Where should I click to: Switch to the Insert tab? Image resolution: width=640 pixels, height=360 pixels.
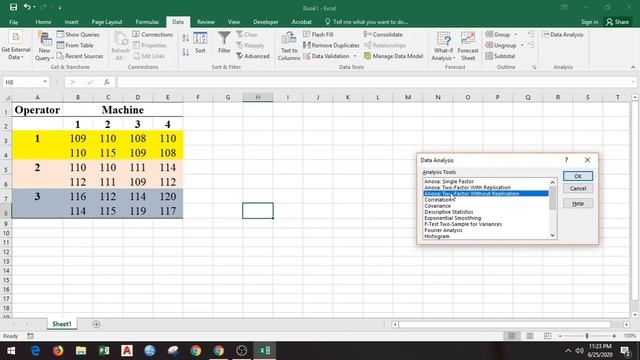[x=71, y=22]
